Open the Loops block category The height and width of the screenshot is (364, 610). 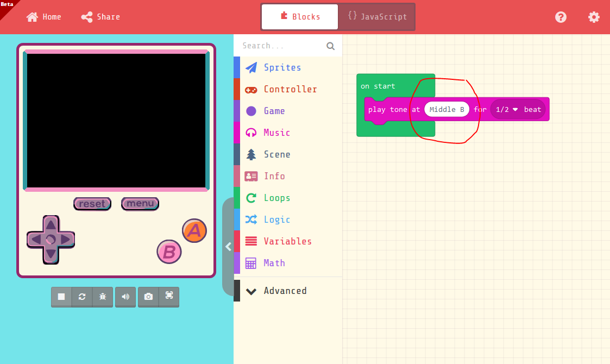pos(288,198)
